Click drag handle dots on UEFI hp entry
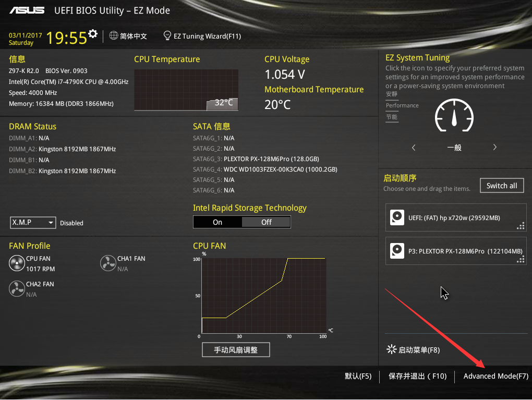 pos(521,226)
